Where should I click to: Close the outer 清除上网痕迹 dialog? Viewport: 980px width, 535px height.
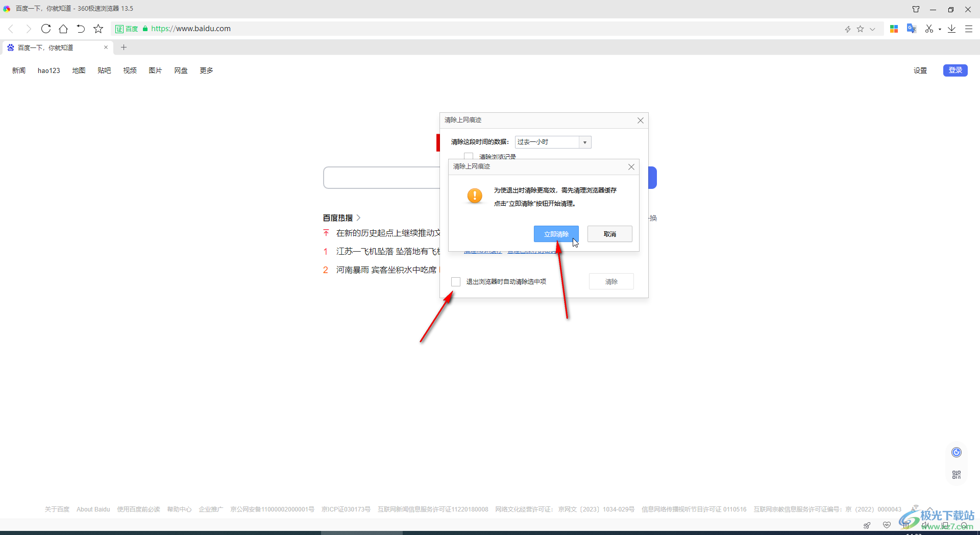pos(641,120)
